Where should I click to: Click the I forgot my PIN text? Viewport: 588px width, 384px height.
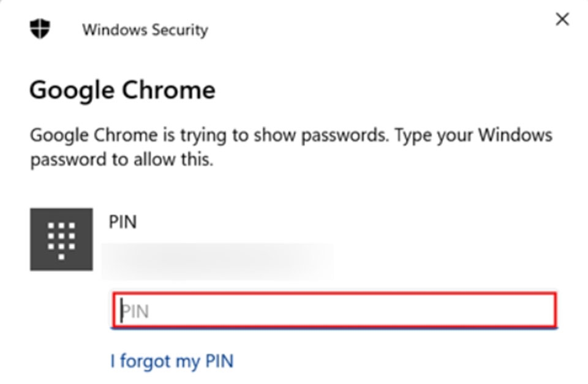pyautogui.click(x=171, y=361)
